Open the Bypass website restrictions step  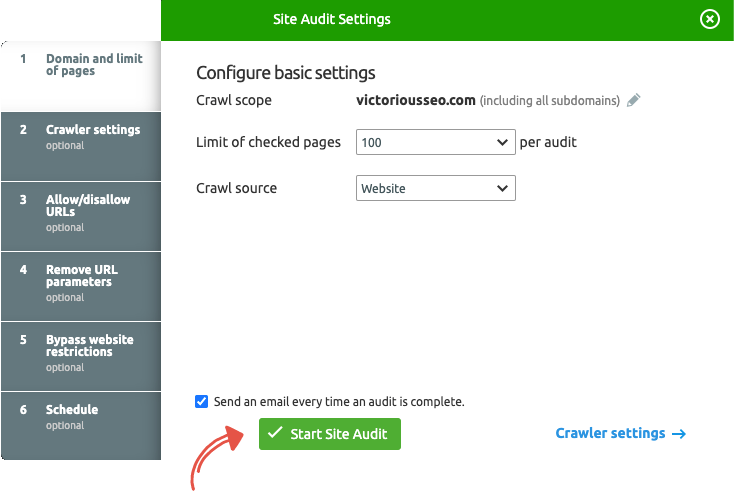coord(89,346)
